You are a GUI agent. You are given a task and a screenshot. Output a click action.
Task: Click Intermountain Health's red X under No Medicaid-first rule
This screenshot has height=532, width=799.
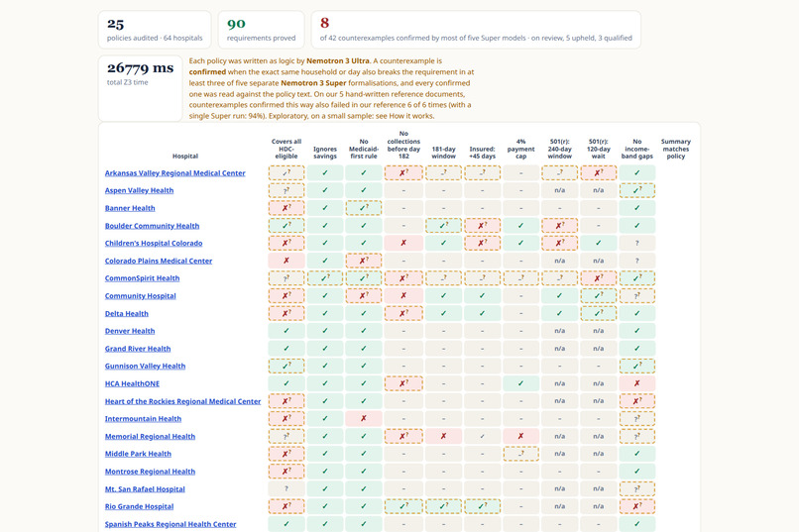point(364,418)
